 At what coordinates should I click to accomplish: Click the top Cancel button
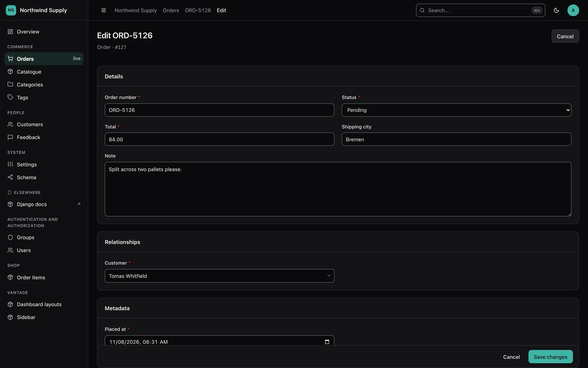coord(565,36)
